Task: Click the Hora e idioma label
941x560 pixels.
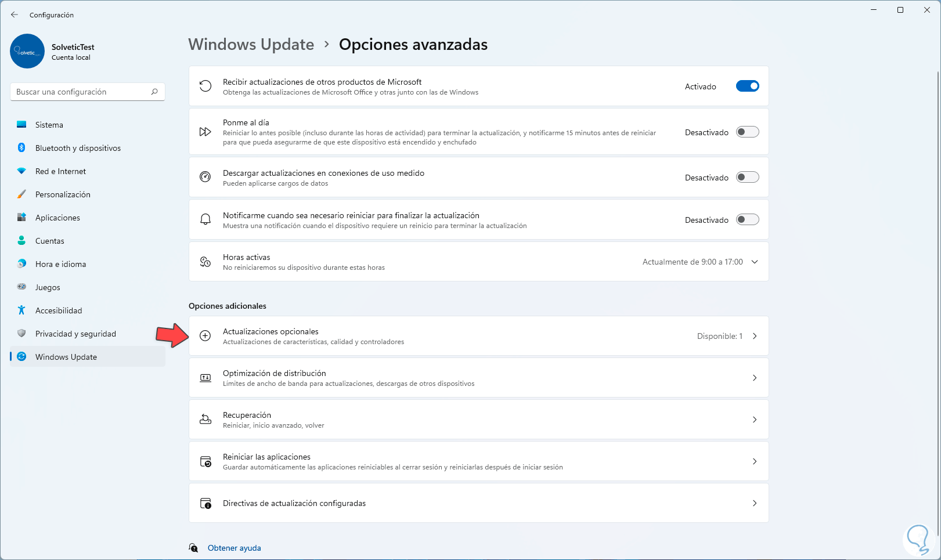Action: click(60, 264)
